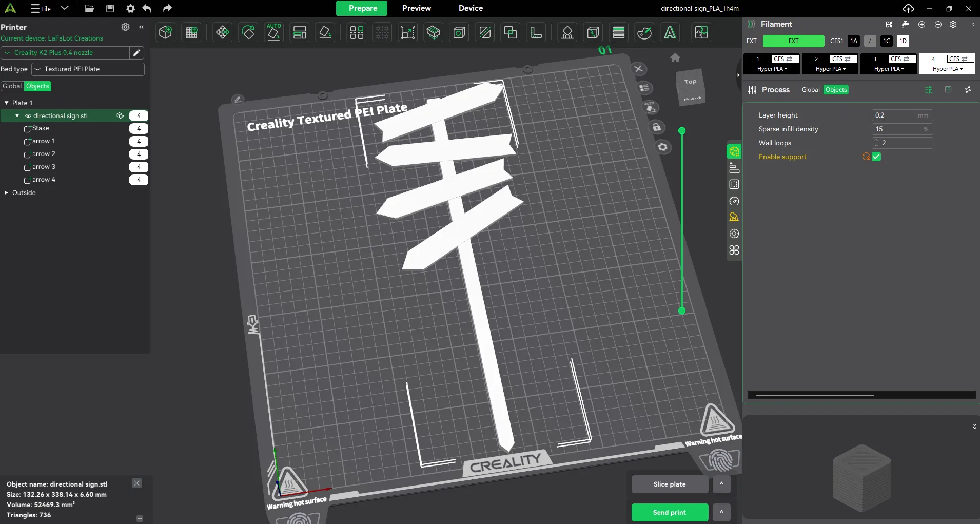980x524 pixels.
Task: Toggle the Enable support checkbox
Action: click(876, 157)
